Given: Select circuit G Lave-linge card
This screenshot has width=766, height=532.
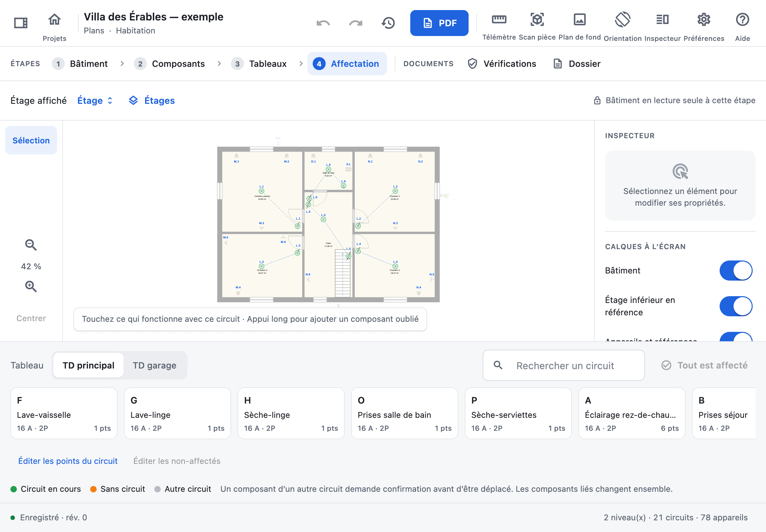Looking at the screenshot, I should 178,413.
